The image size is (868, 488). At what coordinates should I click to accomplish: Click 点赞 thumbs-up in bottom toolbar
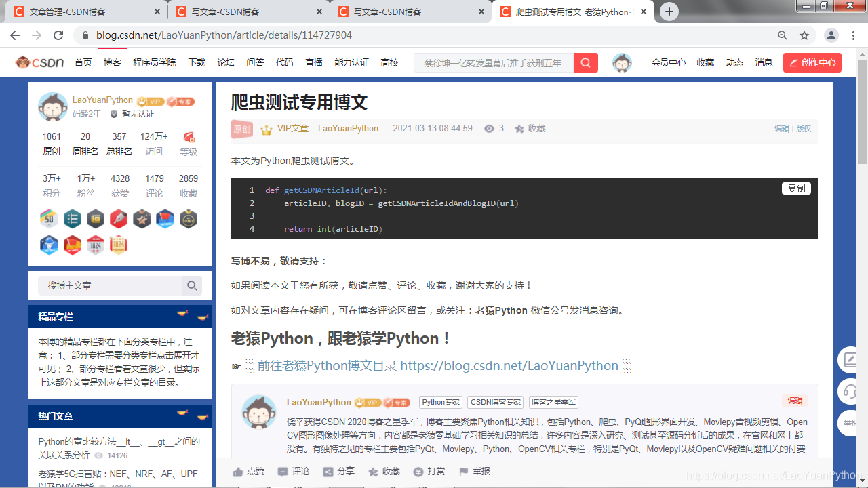248,471
